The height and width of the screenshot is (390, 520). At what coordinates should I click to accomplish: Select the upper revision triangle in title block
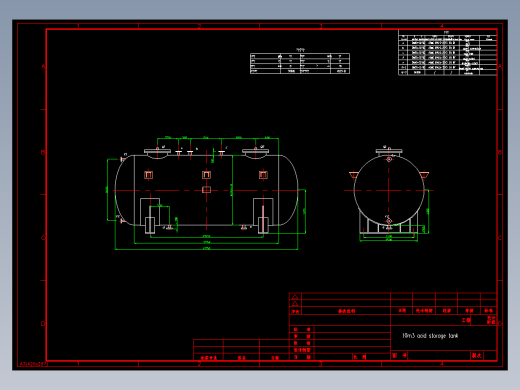click(x=295, y=297)
